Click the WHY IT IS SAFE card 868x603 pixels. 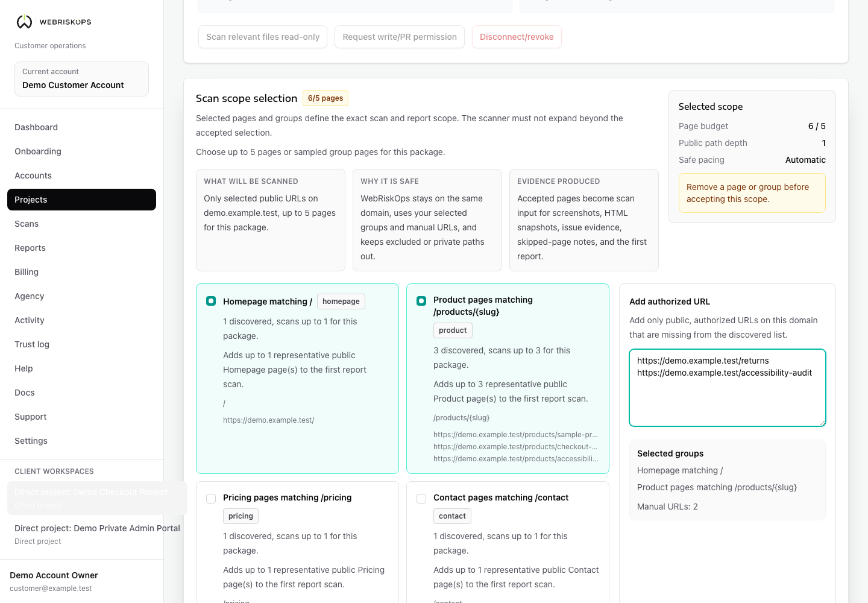tap(427, 220)
